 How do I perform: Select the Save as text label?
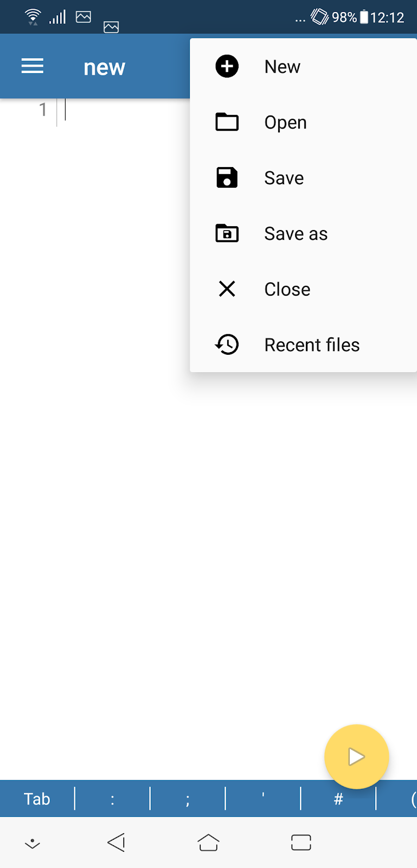pos(296,234)
